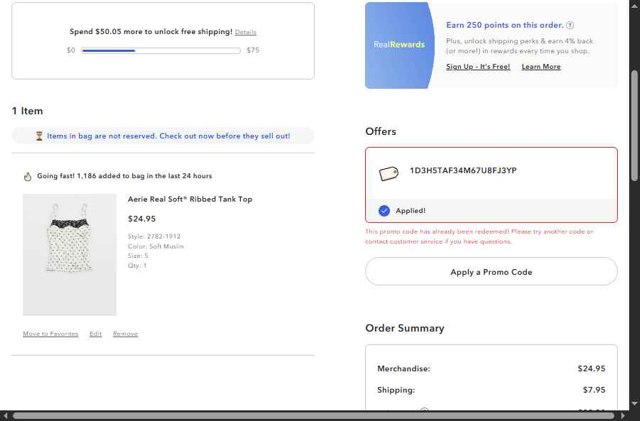
Task: Click Merchandise amount $24.95 in summary
Action: [x=591, y=369]
